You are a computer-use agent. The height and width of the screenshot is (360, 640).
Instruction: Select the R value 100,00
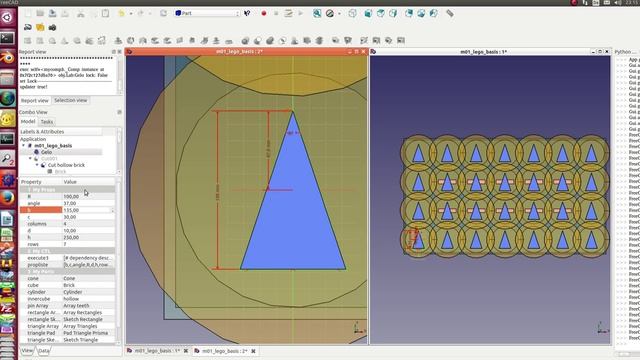click(x=89, y=196)
